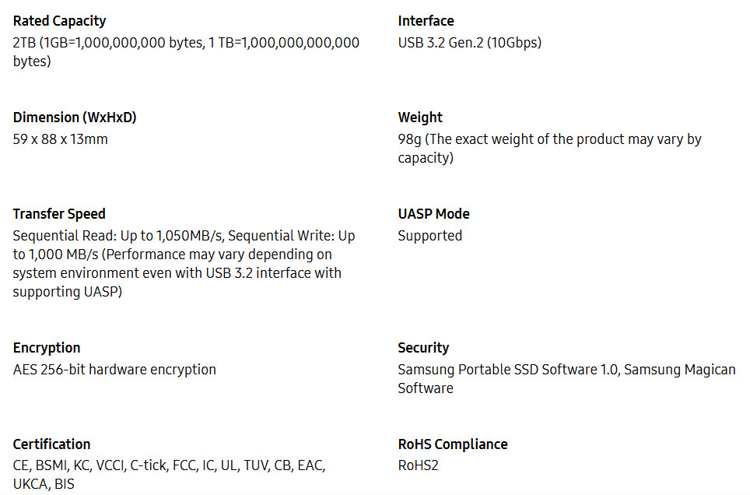Click the Dimension (WxHxD) heading

(75, 117)
